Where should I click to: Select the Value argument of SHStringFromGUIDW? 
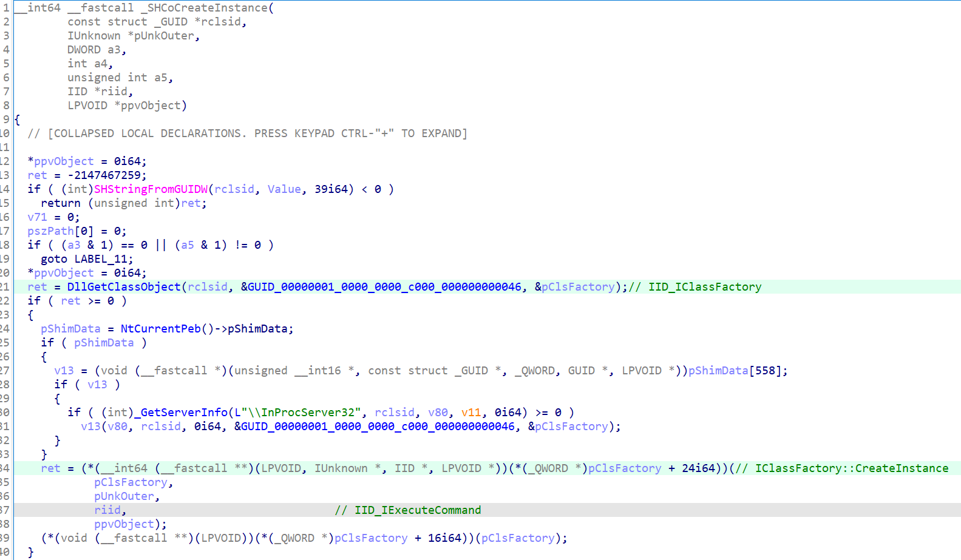[284, 189]
